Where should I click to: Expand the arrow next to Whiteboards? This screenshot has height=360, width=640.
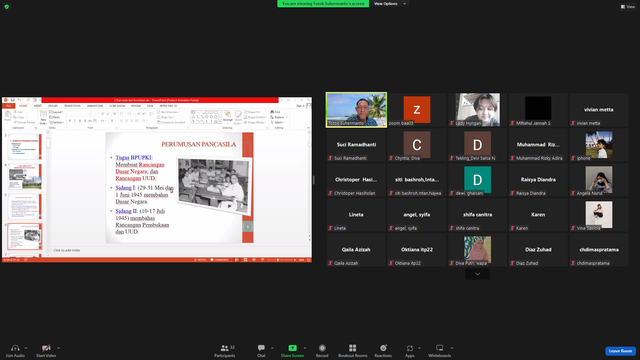pos(452,348)
